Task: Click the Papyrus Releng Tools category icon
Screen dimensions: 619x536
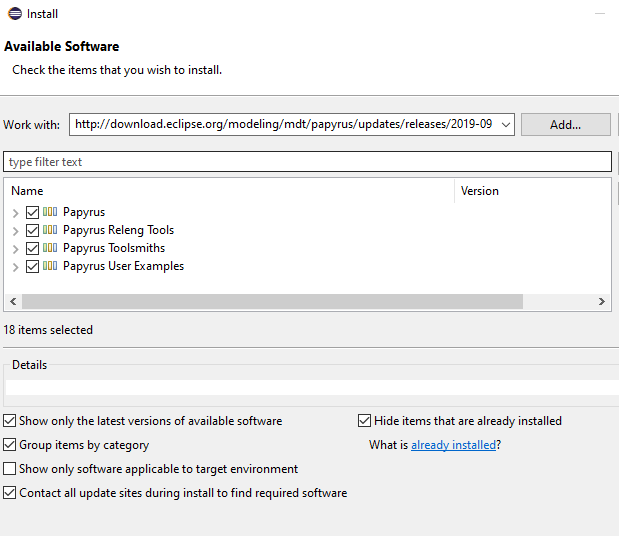Action: tap(50, 230)
